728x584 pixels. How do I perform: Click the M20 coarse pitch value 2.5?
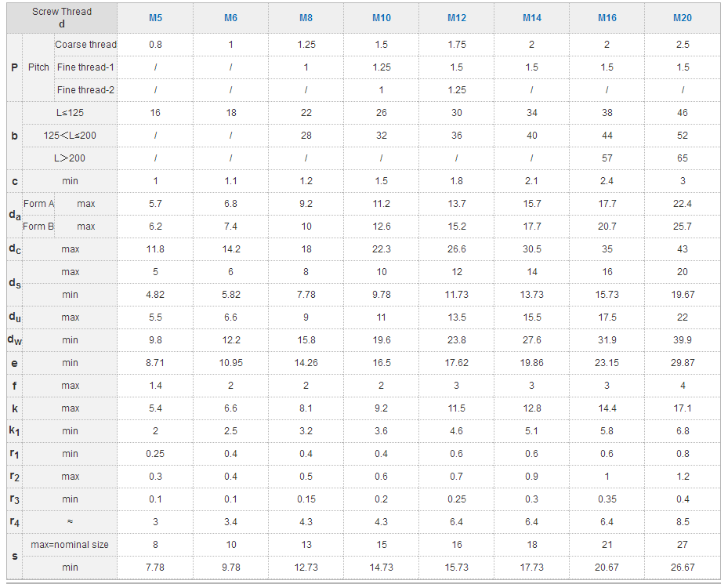pyautogui.click(x=682, y=45)
